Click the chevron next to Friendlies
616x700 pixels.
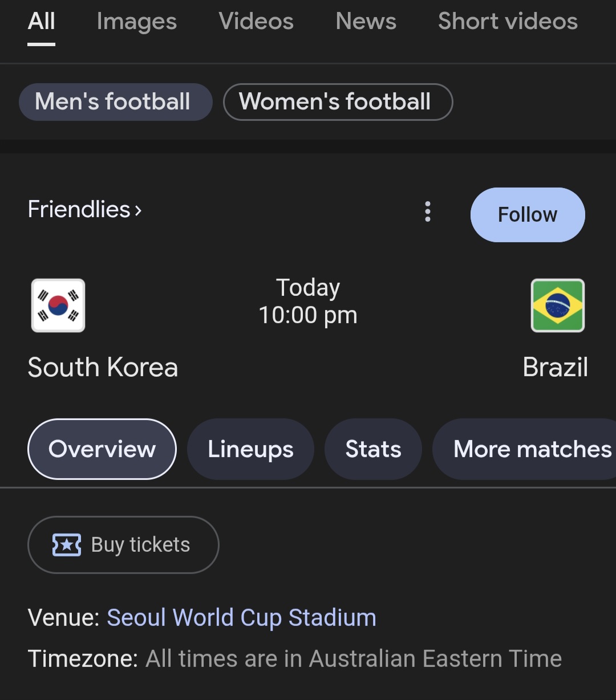pyautogui.click(x=138, y=211)
